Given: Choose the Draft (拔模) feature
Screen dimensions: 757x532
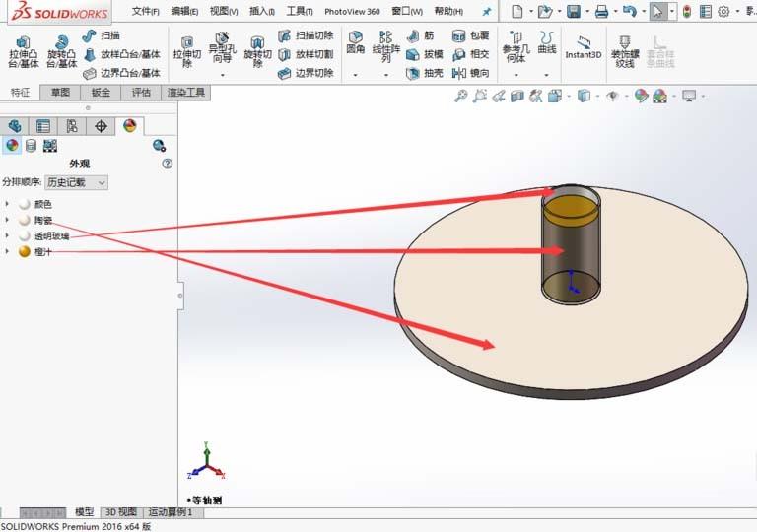Looking at the screenshot, I should (425, 54).
